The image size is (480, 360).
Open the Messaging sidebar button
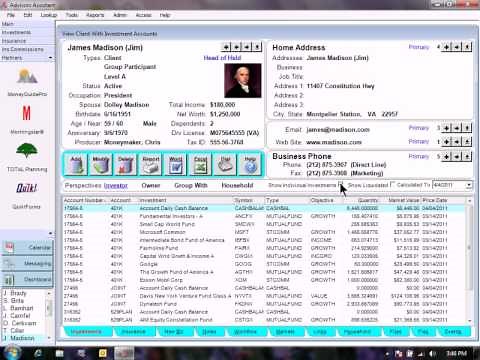(x=28, y=263)
